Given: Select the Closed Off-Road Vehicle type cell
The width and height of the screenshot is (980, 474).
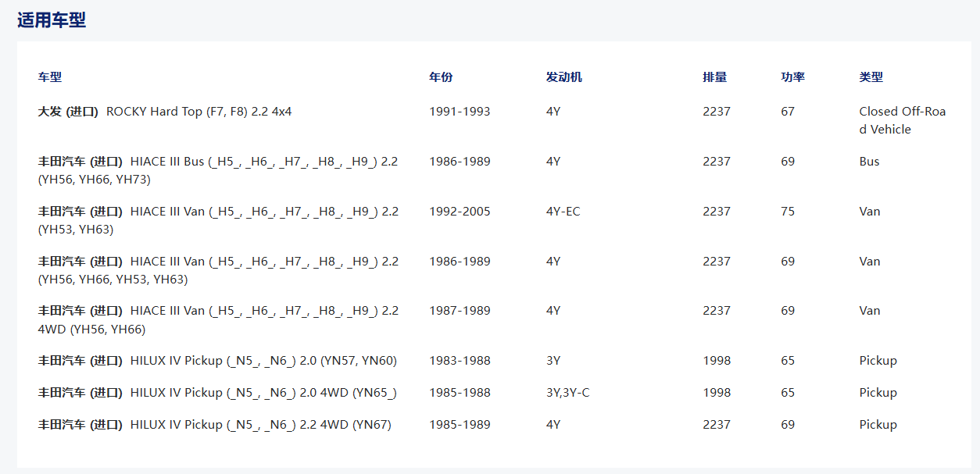Looking at the screenshot, I should pos(902,120).
